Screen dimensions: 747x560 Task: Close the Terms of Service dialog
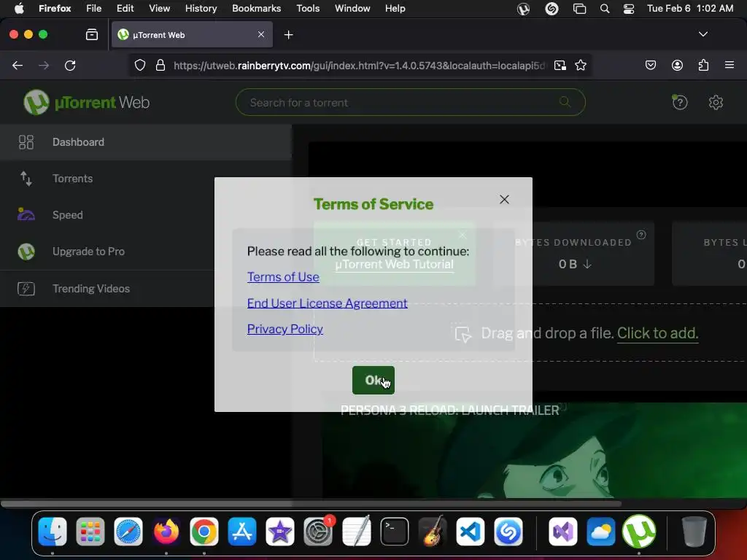point(504,200)
